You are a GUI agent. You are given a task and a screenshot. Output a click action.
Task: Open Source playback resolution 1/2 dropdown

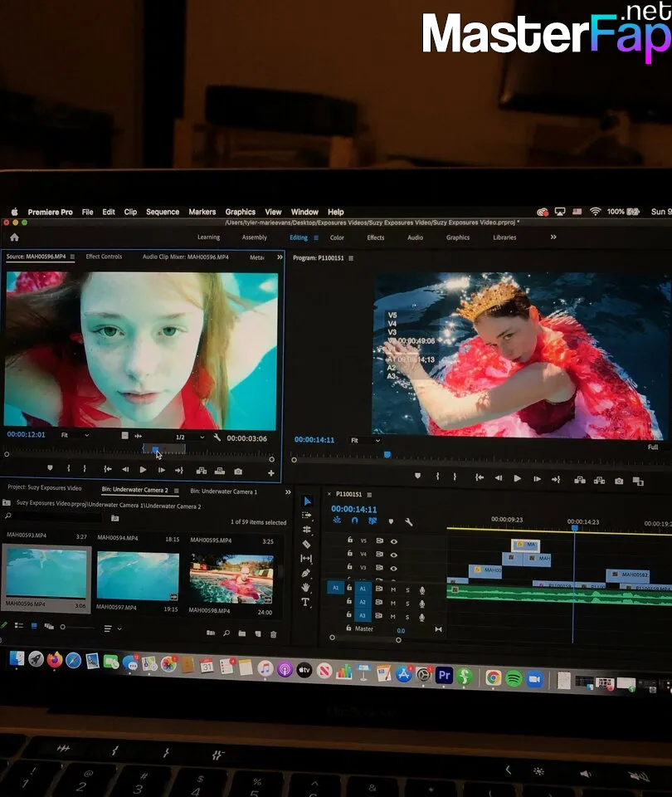[190, 438]
